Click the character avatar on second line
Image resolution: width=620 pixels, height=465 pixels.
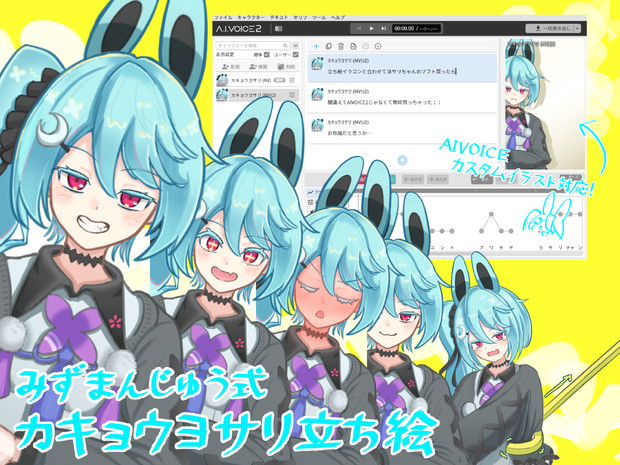[318, 95]
